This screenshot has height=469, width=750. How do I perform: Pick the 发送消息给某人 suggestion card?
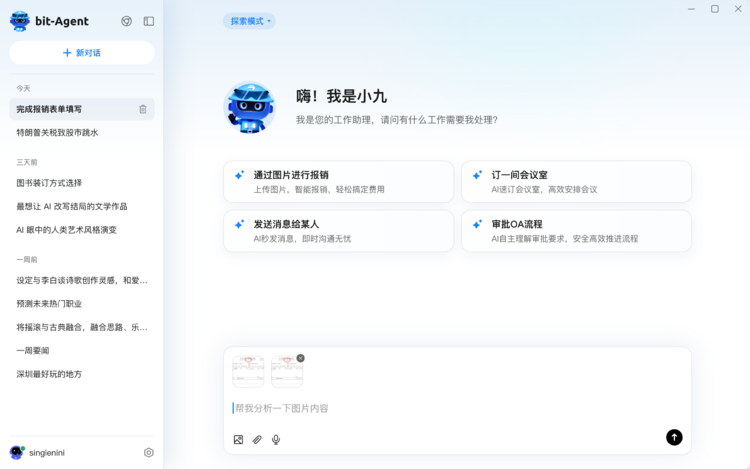coord(338,231)
